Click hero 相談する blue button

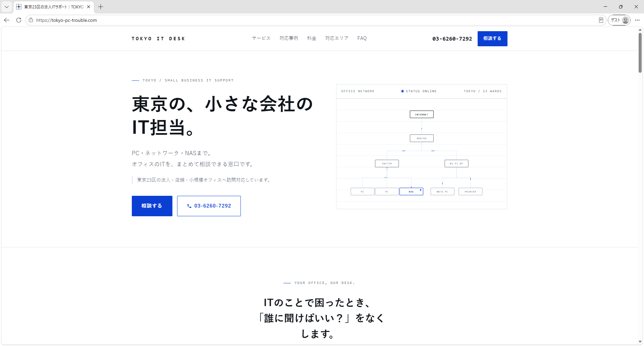click(x=152, y=206)
